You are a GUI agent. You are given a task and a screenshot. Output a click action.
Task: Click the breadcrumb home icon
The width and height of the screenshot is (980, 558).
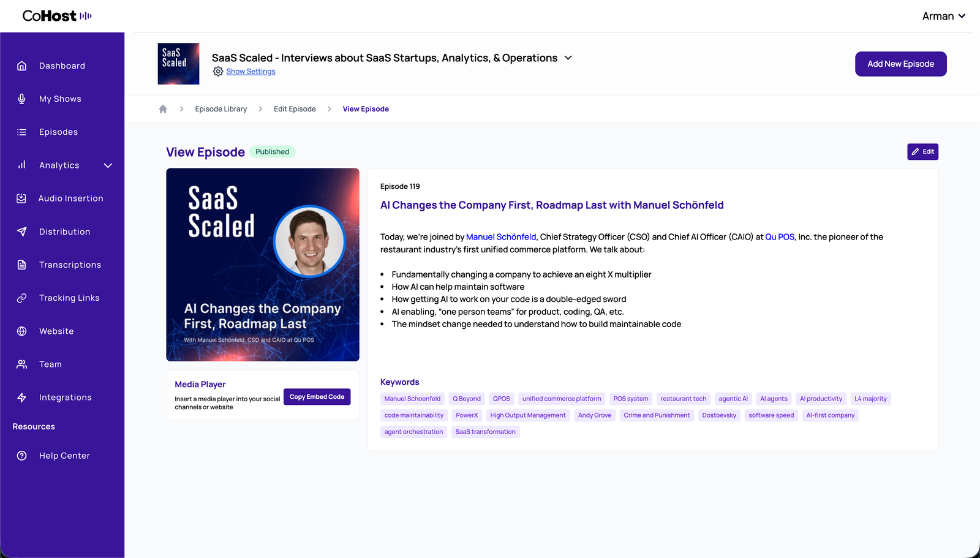coord(163,109)
